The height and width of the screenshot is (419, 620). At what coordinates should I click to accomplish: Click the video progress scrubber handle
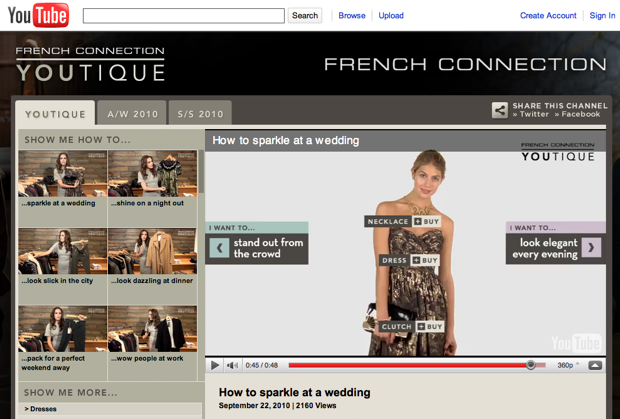[531, 365]
